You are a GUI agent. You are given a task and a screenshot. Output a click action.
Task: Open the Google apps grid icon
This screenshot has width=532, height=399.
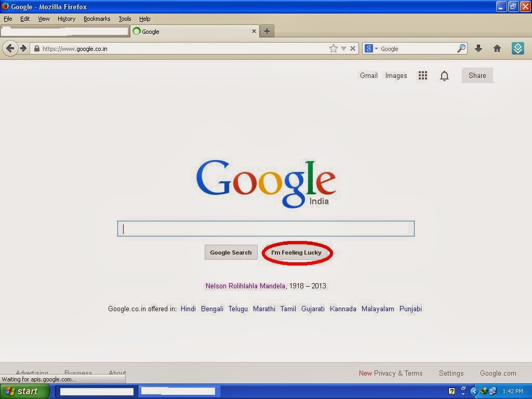coord(423,76)
